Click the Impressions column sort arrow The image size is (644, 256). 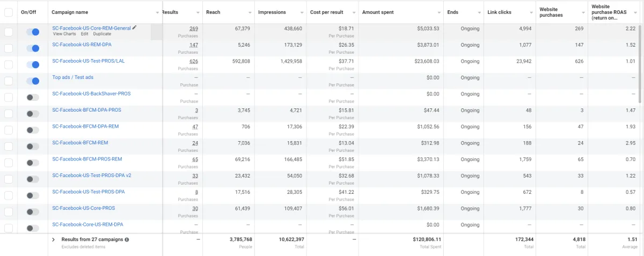(x=302, y=12)
